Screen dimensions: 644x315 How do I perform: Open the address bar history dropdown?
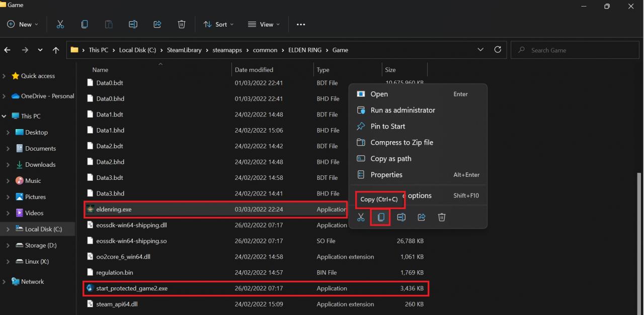pyautogui.click(x=480, y=49)
